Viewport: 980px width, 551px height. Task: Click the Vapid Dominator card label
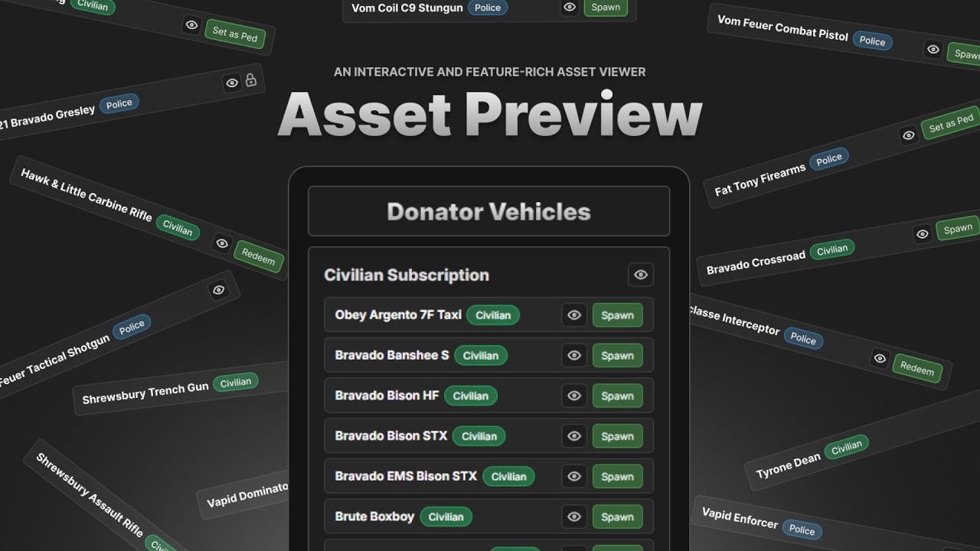[x=248, y=494]
